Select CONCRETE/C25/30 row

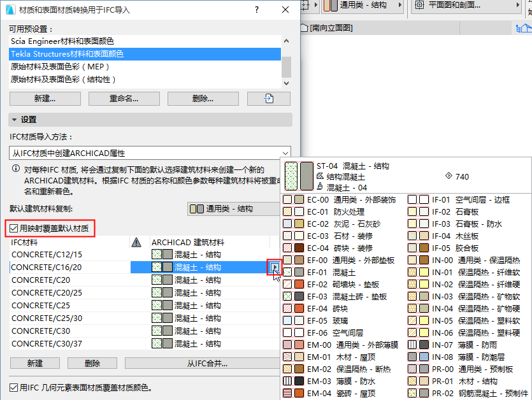[145, 318]
